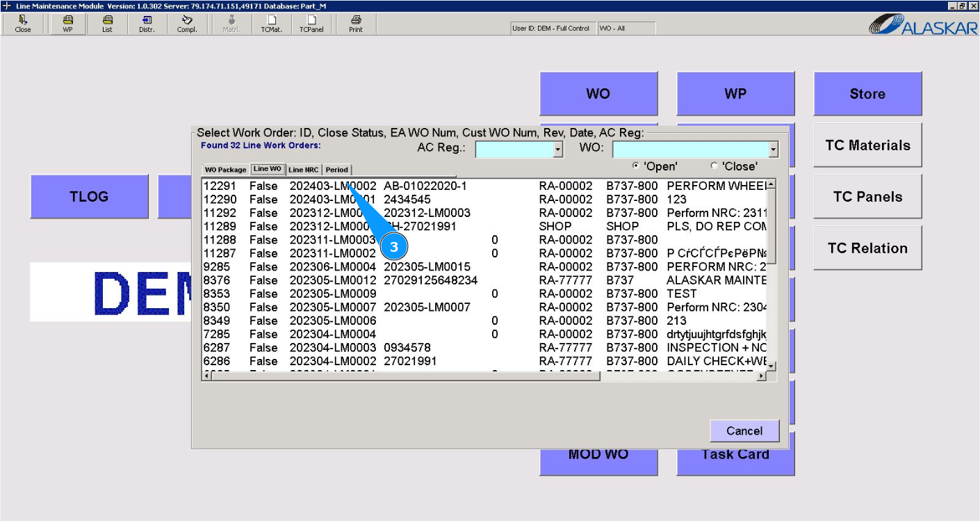Click WO number 202305-LM0009
This screenshot has height=521, width=980.
click(x=333, y=294)
